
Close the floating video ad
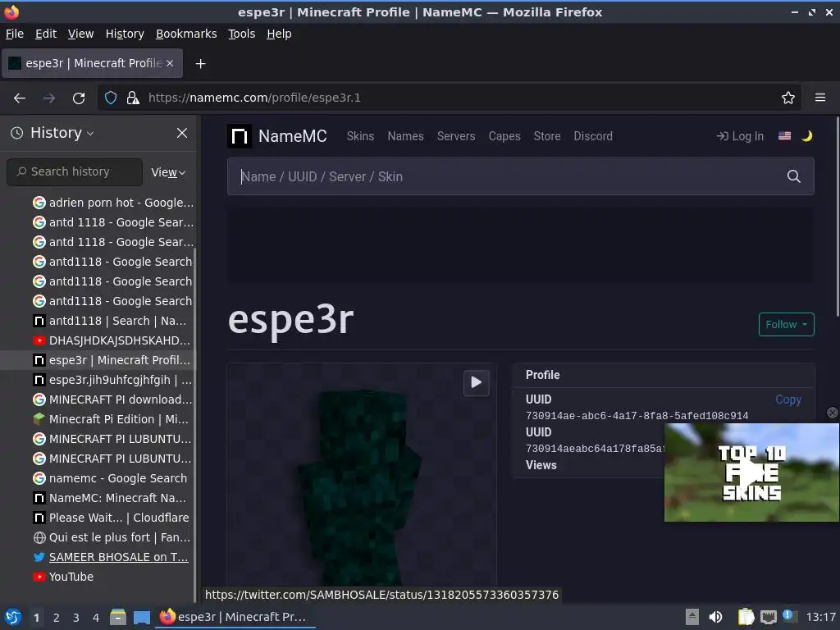pyautogui.click(x=832, y=413)
